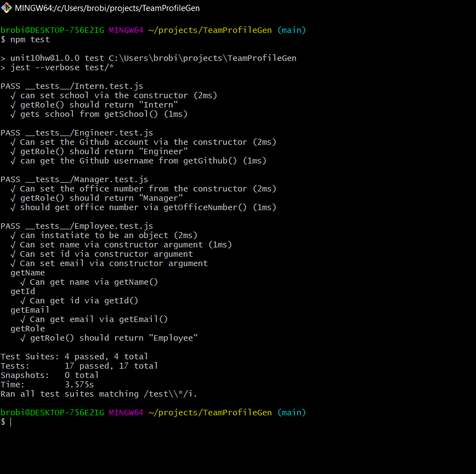Click 'PASS __tests__/Intern.test.js' line
The height and width of the screenshot is (474, 476).
coord(72,86)
